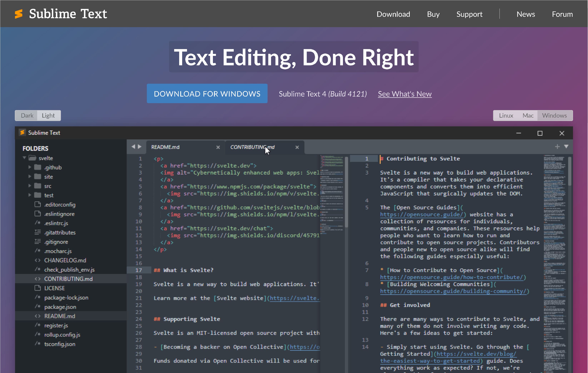588x373 pixels.
Task: Click the .gitattributes file icon
Action: (x=38, y=232)
